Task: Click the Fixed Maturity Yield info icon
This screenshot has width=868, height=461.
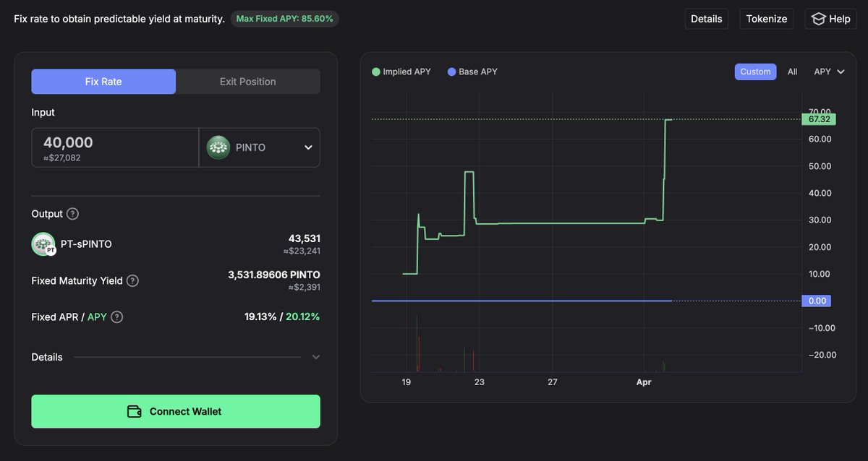Action: click(x=132, y=280)
